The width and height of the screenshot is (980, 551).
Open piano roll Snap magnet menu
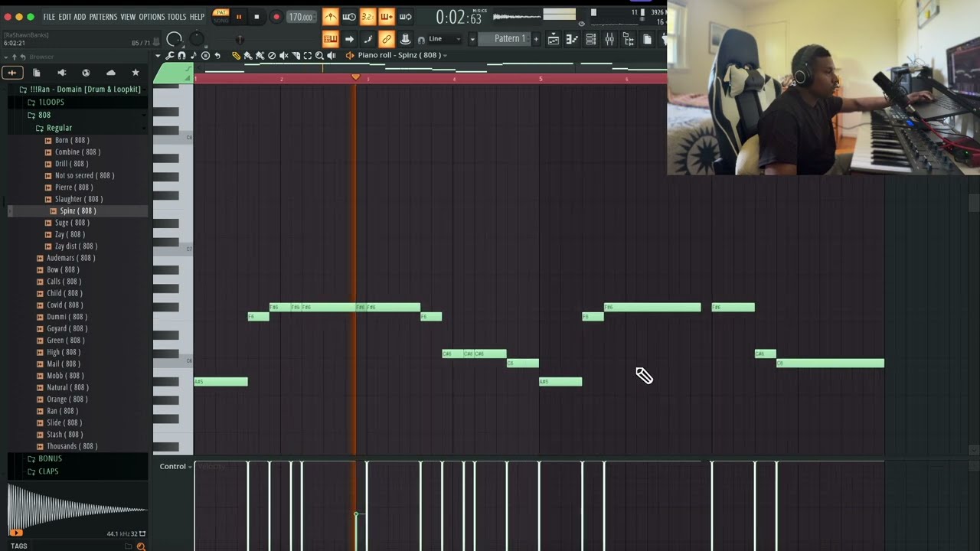(x=181, y=55)
